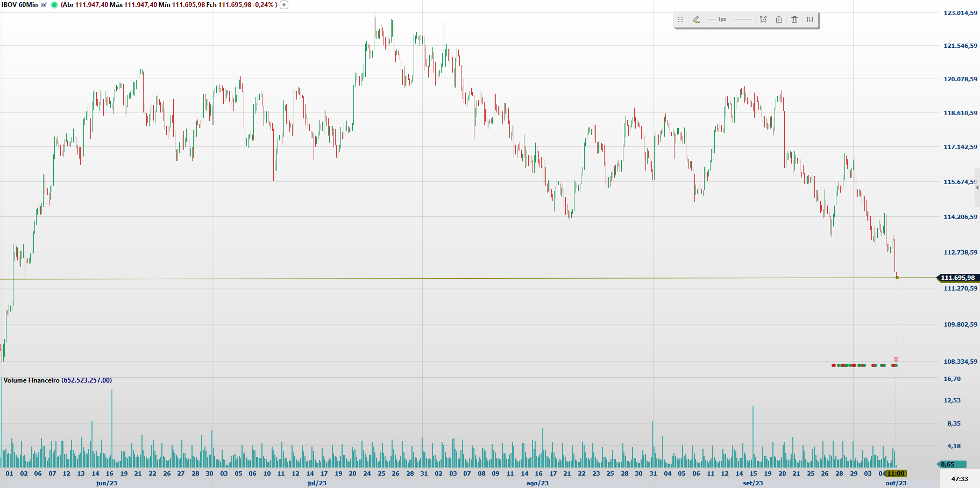
Task: Create alert with alarm clock icon
Action: coord(763,19)
